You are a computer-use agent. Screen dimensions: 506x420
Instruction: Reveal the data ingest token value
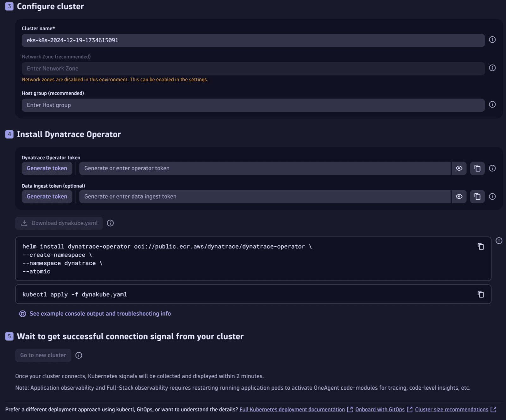click(459, 196)
